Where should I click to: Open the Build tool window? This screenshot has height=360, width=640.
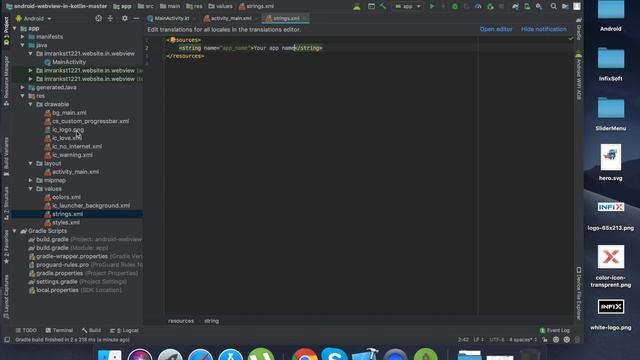pyautogui.click(x=91, y=330)
